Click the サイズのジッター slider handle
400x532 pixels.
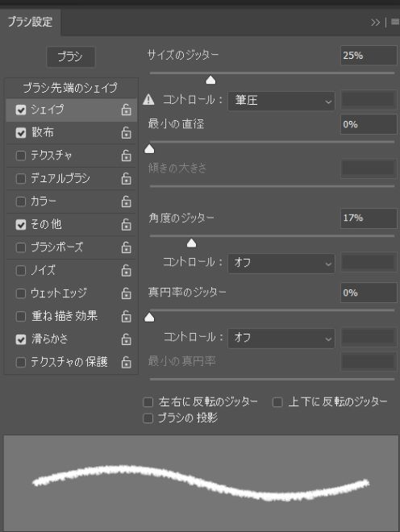[x=210, y=80]
